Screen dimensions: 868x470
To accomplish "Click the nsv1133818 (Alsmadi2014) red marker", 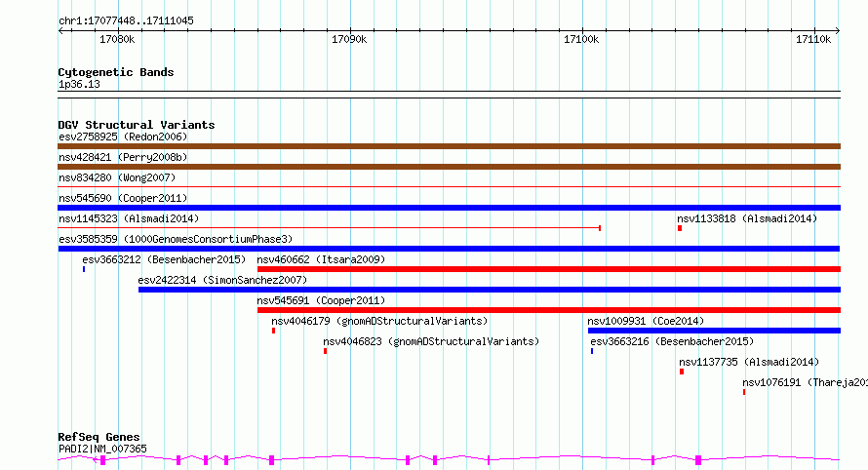I will pyautogui.click(x=679, y=228).
